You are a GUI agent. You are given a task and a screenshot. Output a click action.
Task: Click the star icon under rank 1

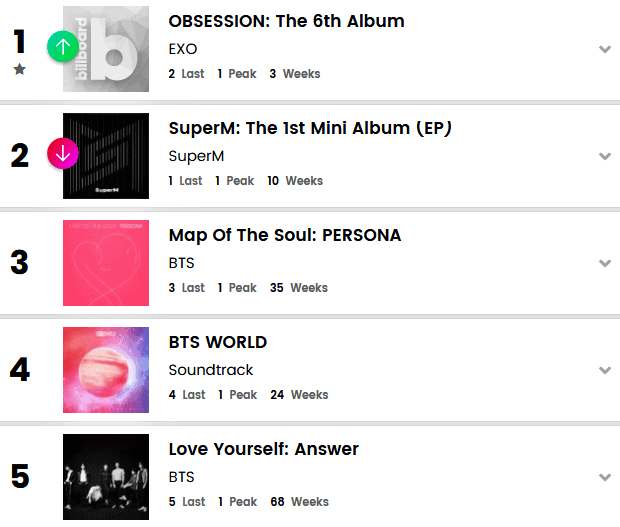click(x=20, y=69)
